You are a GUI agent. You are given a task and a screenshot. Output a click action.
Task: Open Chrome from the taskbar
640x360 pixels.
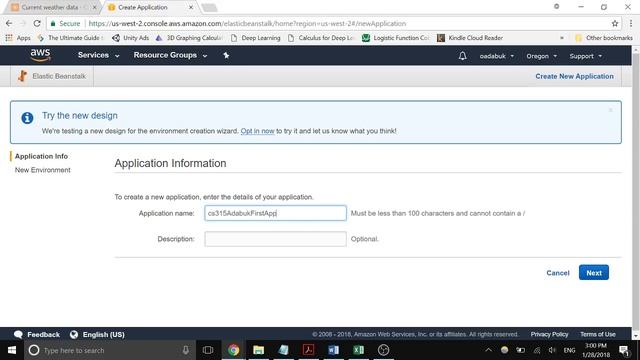tap(233, 350)
